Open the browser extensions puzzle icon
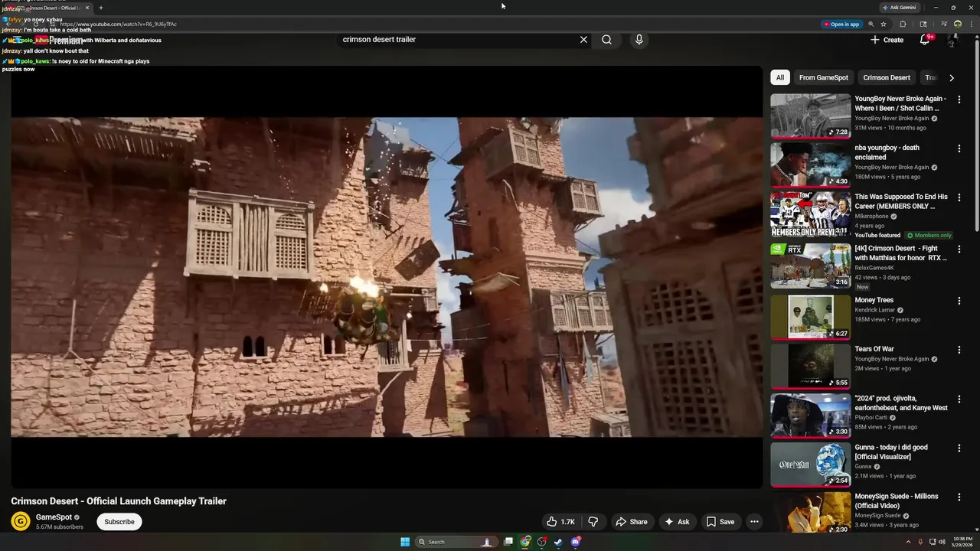This screenshot has height=551, width=980. 903,24
